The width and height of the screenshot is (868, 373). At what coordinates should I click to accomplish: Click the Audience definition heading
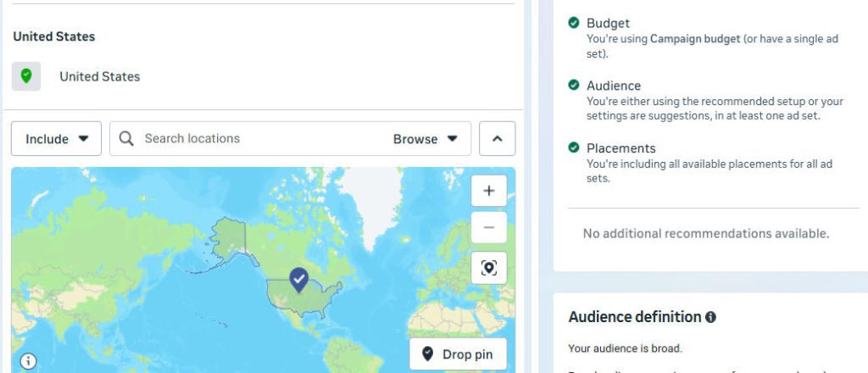click(635, 317)
